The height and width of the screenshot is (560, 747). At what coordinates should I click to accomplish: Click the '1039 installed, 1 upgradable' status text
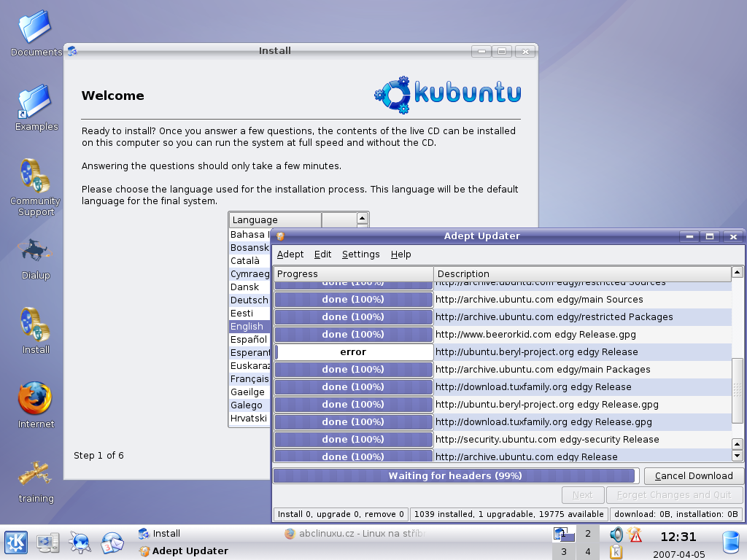508,514
